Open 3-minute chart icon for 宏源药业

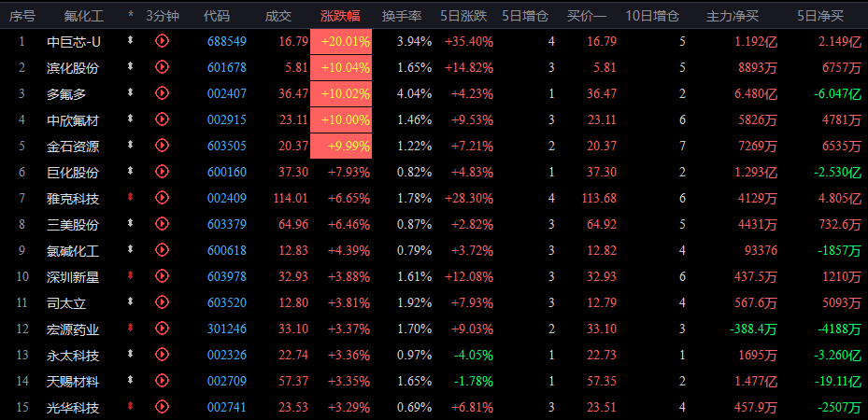(x=162, y=329)
